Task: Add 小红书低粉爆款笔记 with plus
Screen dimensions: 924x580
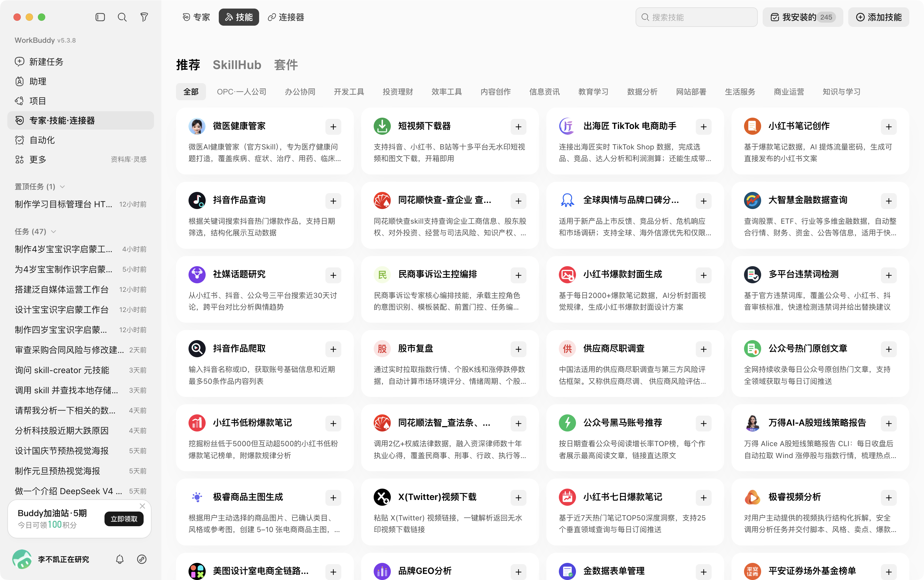Action: click(x=333, y=424)
